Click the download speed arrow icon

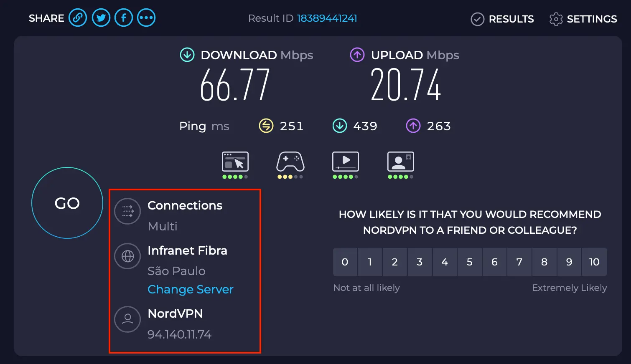(x=187, y=55)
